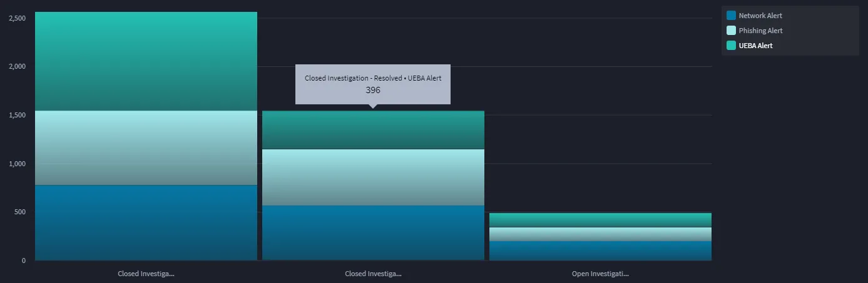Click the tooltip showing 396
868x283 pixels.
pos(373,84)
